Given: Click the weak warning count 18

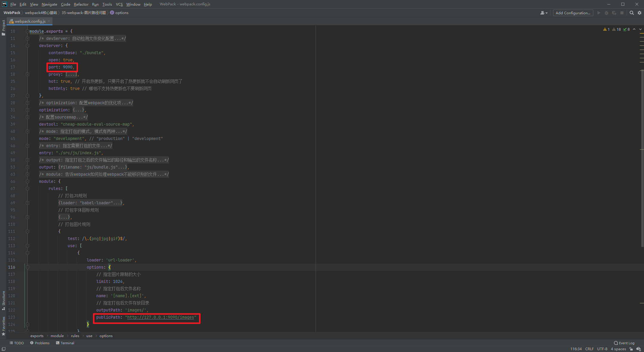Looking at the screenshot, I should pyautogui.click(x=616, y=29).
